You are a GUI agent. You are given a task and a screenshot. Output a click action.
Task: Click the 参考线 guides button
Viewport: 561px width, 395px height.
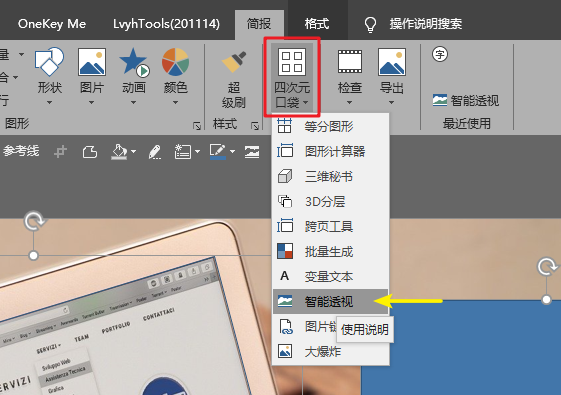pos(21,151)
